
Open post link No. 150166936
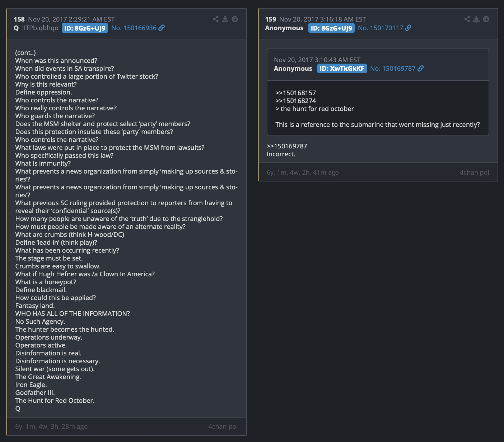tap(134, 28)
